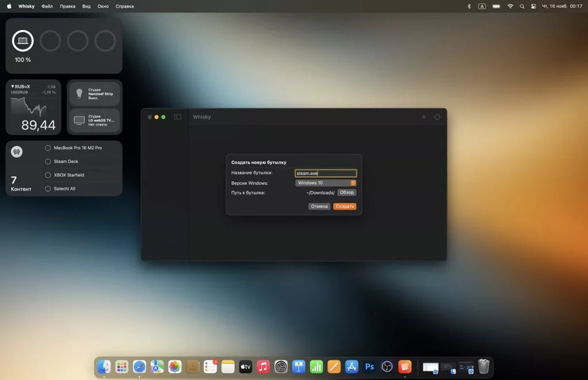Open the Окно menu in the menu bar

[103, 6]
